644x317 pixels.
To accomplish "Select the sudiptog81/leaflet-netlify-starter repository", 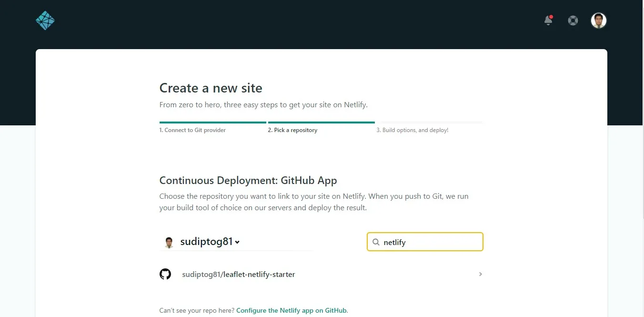I will point(238,274).
